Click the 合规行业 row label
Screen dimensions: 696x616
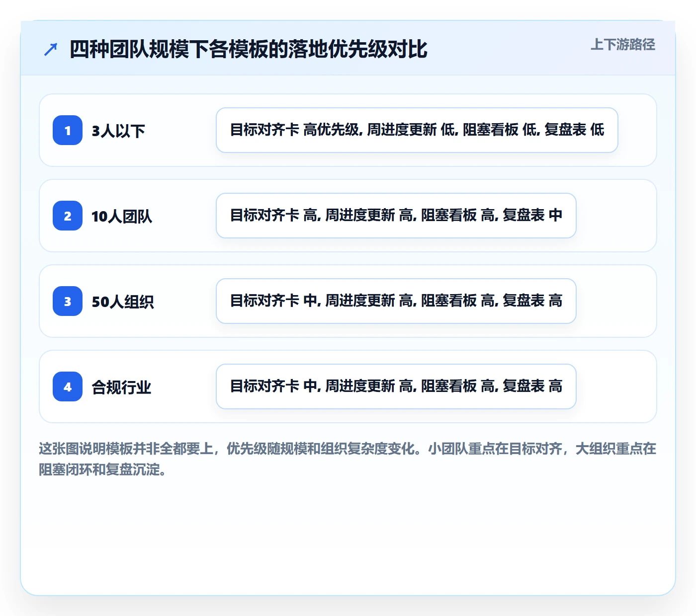[121, 387]
